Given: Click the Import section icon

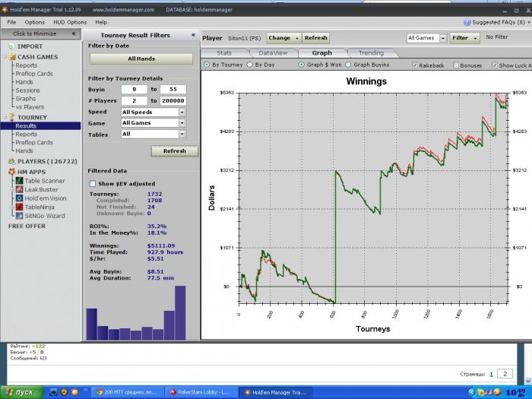Looking at the screenshot, I should point(11,46).
